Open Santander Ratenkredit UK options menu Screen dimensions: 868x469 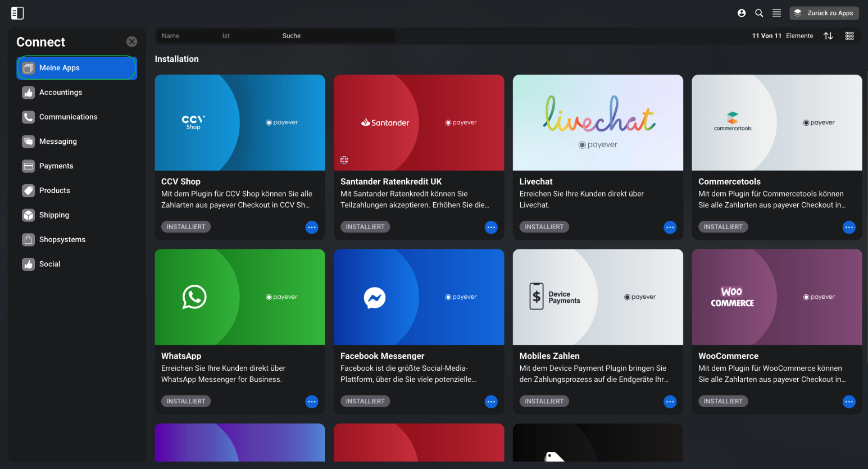click(x=491, y=227)
